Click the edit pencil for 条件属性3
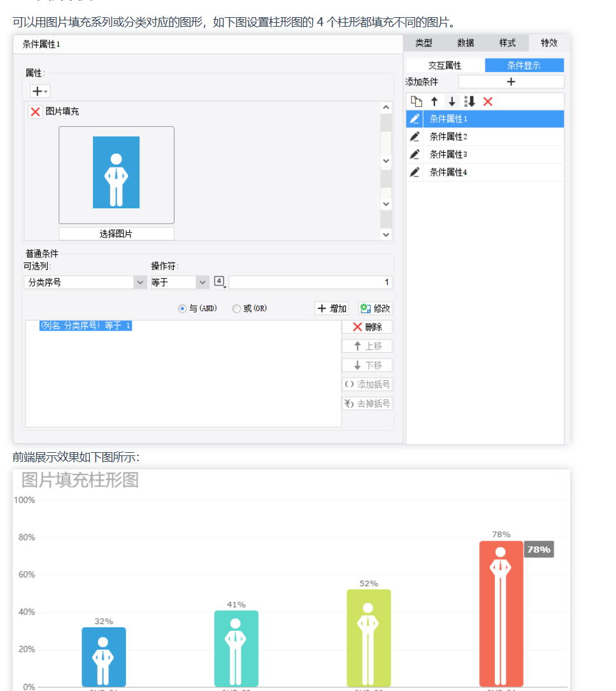This screenshot has width=616, height=691. (x=415, y=155)
